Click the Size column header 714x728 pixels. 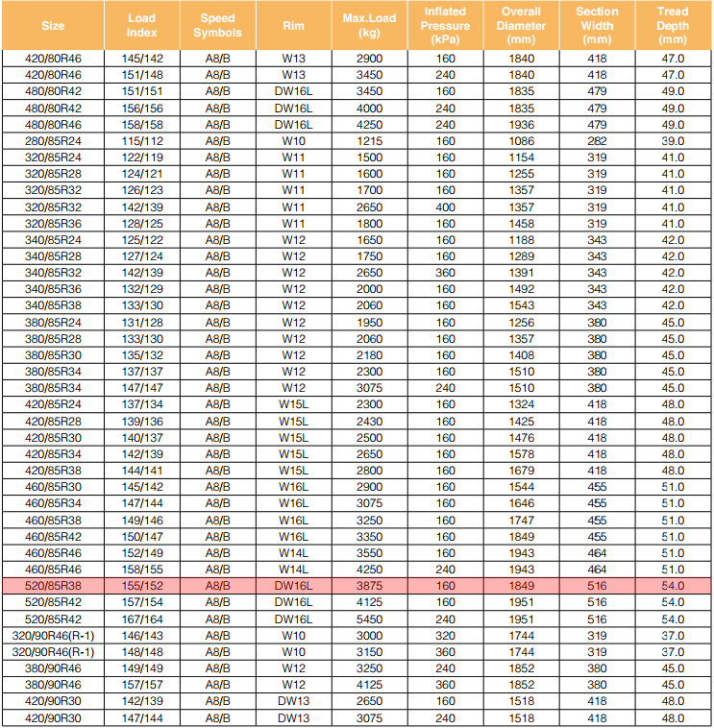53,25
